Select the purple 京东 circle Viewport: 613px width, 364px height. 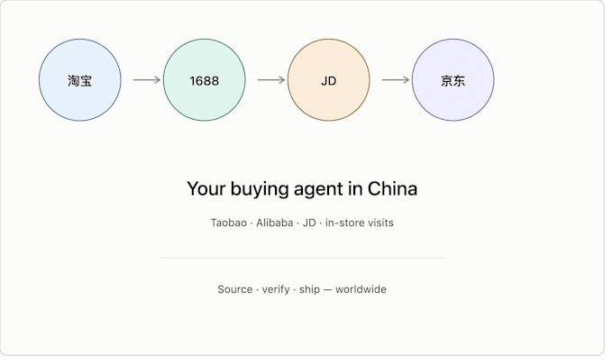point(453,80)
